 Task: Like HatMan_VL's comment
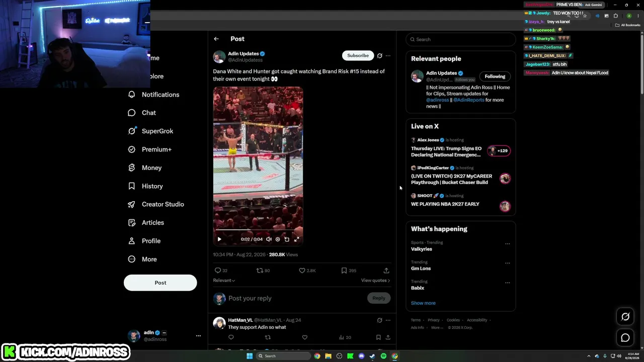point(304,337)
